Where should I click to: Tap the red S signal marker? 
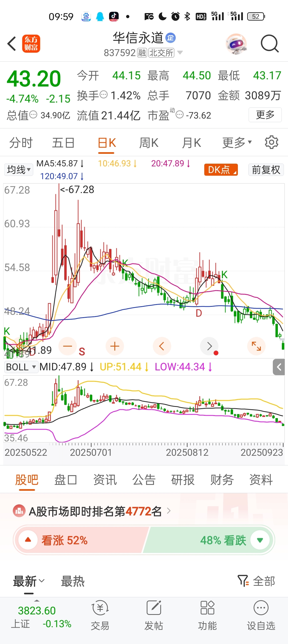click(82, 352)
